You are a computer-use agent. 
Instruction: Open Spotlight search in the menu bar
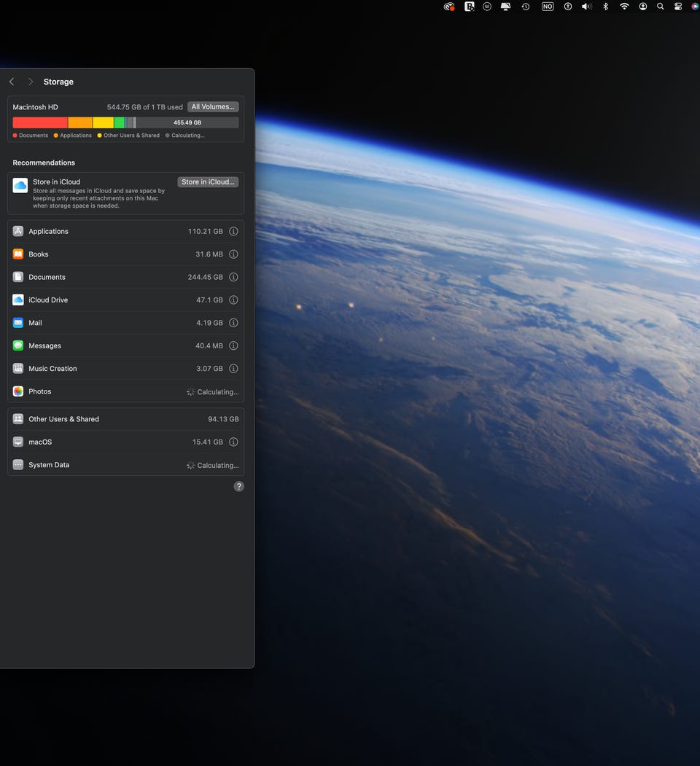point(661,7)
